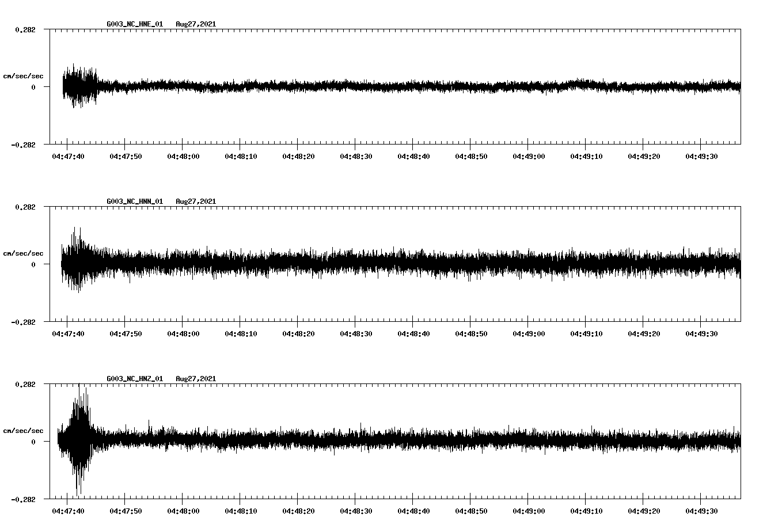Click the 04:48:00 time label under HNE plot
782x532 pixels.
point(183,156)
